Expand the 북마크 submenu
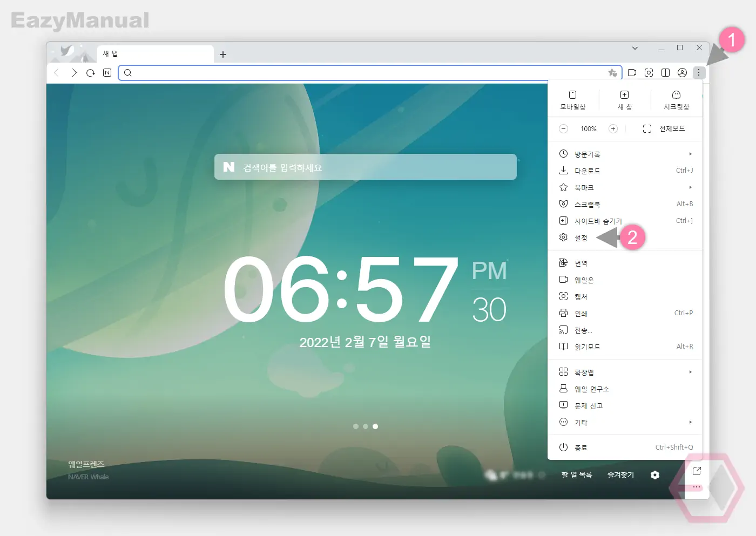 coord(625,188)
